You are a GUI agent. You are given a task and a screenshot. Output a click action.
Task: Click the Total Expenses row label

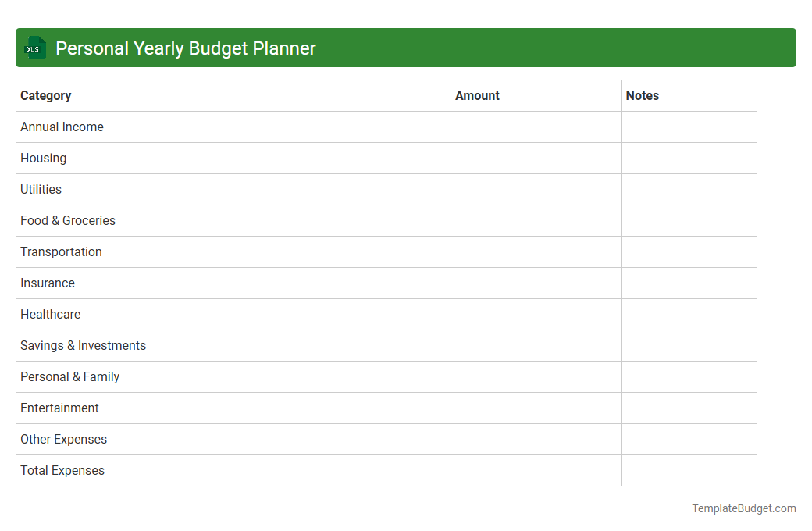click(62, 470)
